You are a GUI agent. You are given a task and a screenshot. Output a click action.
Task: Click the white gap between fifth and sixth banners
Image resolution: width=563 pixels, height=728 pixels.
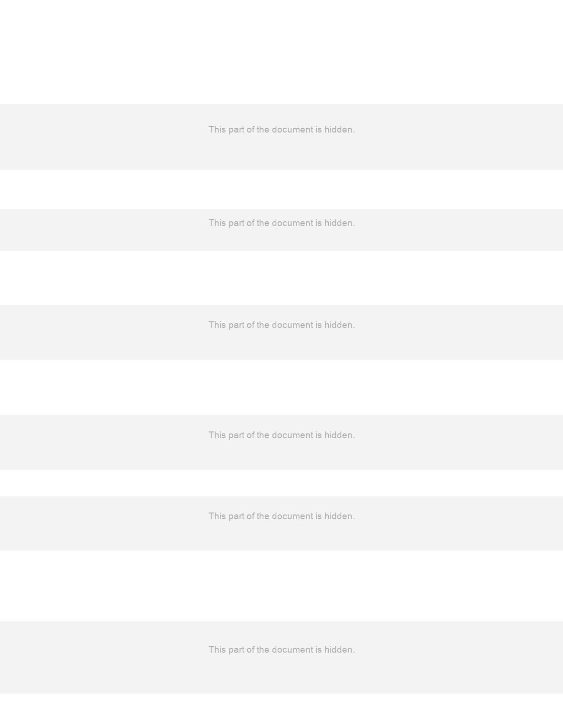tap(281, 585)
